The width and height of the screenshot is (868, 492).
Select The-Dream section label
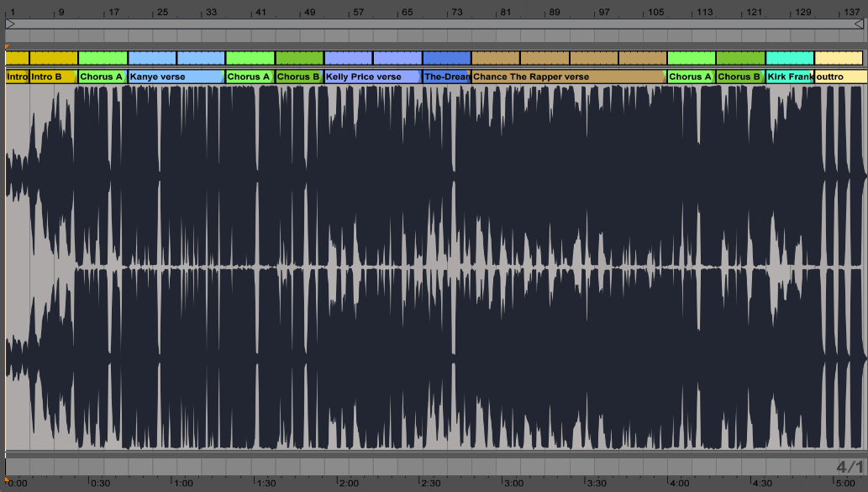pyautogui.click(x=446, y=77)
